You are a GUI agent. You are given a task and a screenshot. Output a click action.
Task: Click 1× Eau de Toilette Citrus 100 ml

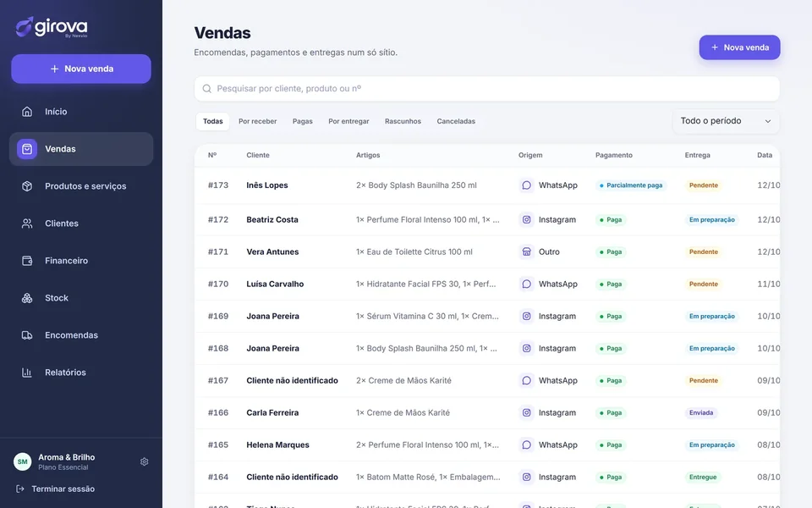click(414, 252)
